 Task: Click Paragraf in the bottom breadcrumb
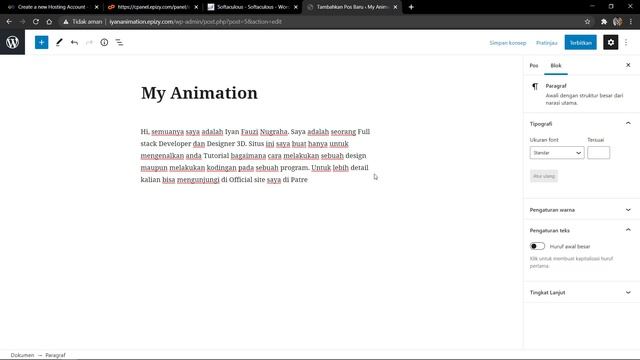[55, 355]
